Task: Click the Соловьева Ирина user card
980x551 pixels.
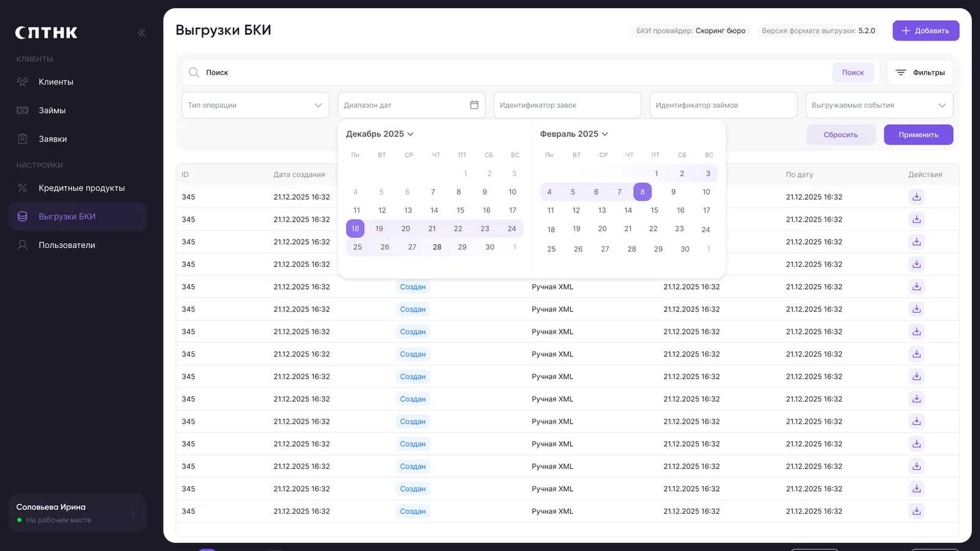Action: 78,512
